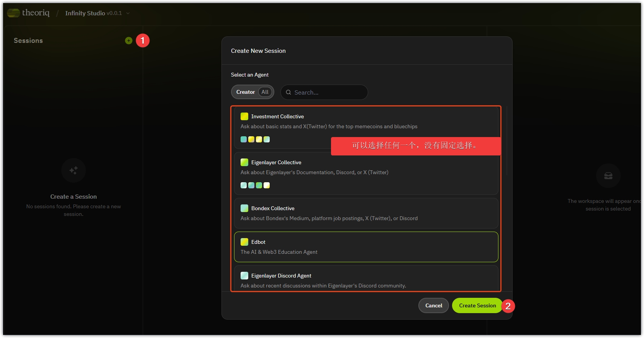The image size is (644, 338).
Task: Choose the Bondex Collective agent card
Action: point(366,213)
